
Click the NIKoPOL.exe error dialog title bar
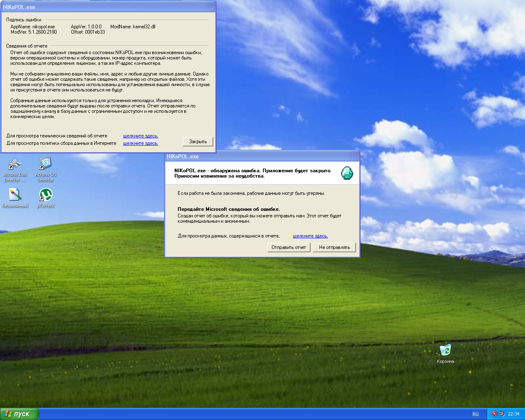262,156
